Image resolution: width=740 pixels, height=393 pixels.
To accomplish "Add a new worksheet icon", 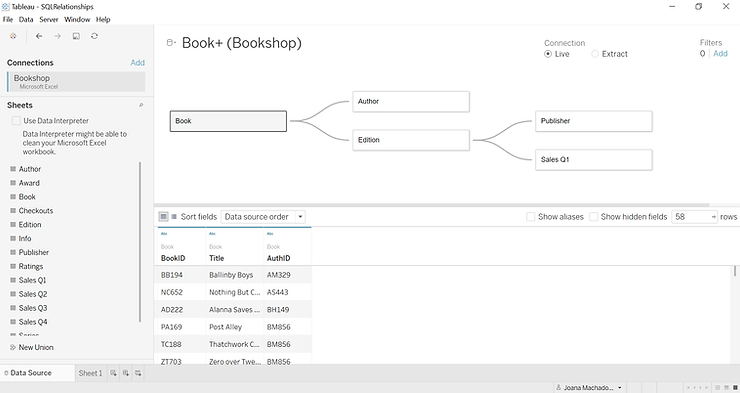I will [113, 373].
